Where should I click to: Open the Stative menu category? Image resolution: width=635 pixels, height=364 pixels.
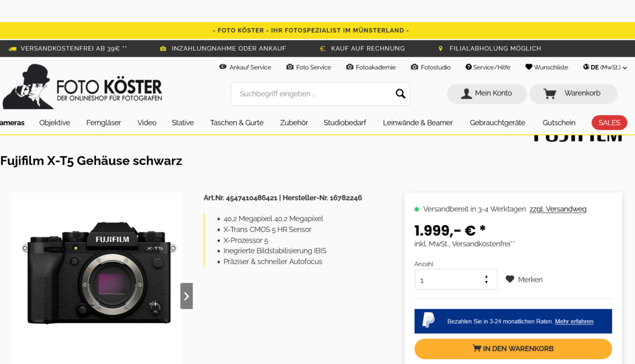183,123
